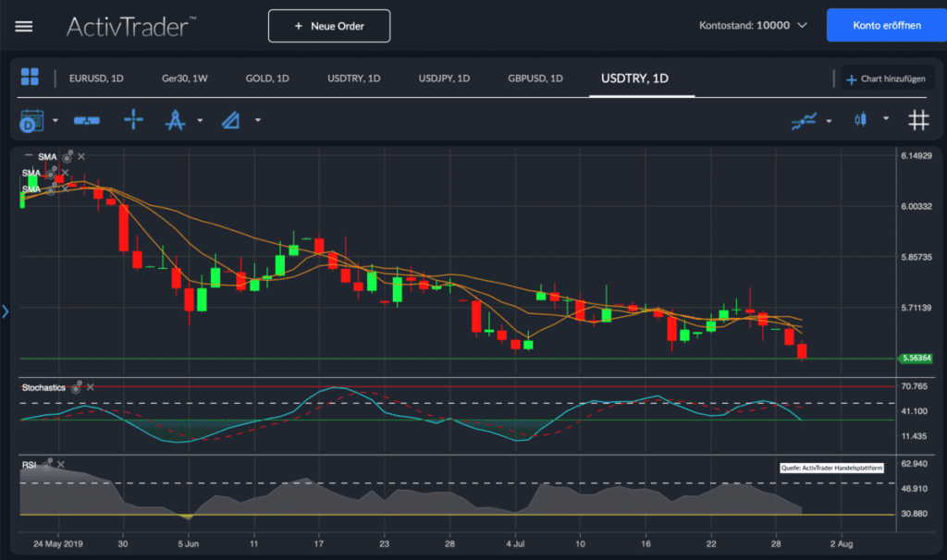This screenshot has width=947, height=560.
Task: Expand the indicators dropdown arrow
Action: pos(829,121)
